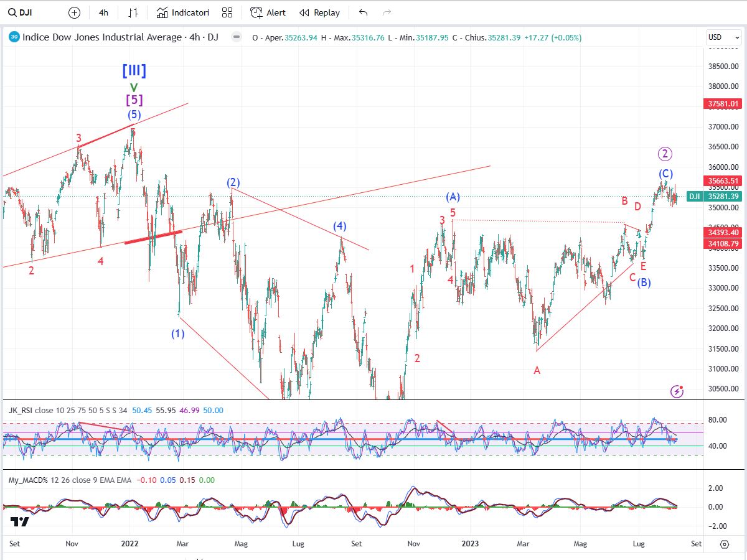Select the blue (4) wave label
This screenshot has width=747, height=560.
339,226
